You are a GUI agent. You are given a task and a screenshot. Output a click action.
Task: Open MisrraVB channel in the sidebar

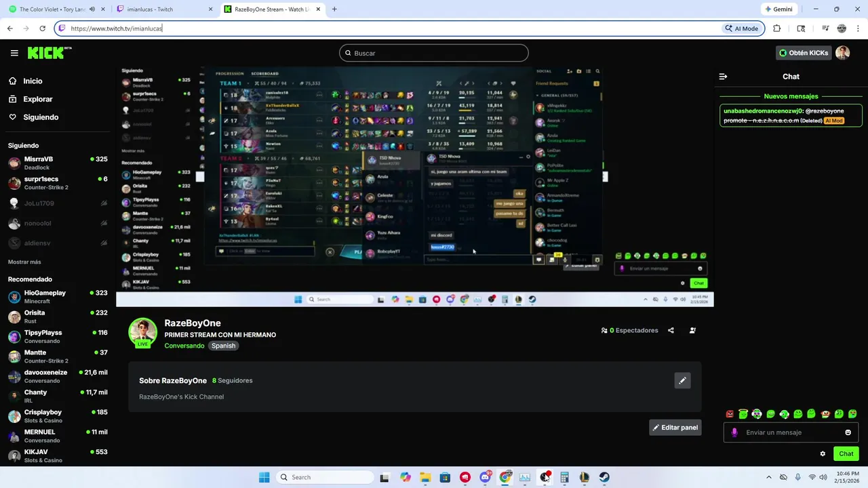click(x=58, y=163)
